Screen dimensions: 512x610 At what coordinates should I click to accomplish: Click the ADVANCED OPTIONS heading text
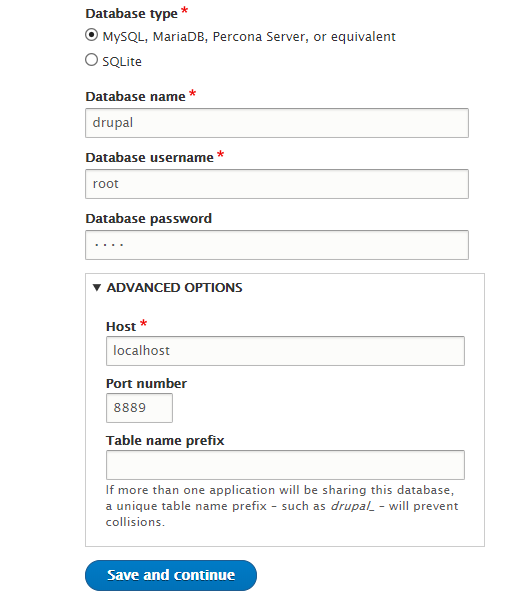[x=174, y=287]
